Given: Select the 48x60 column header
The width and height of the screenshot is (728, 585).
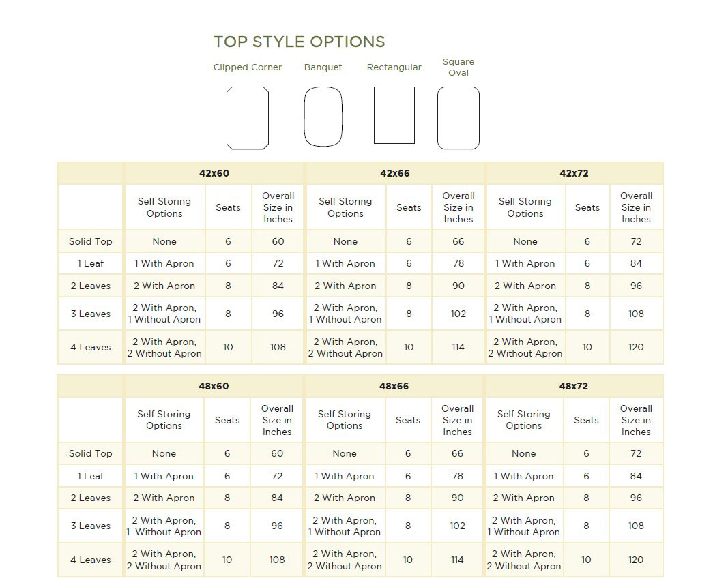Looking at the screenshot, I should pyautogui.click(x=214, y=386).
